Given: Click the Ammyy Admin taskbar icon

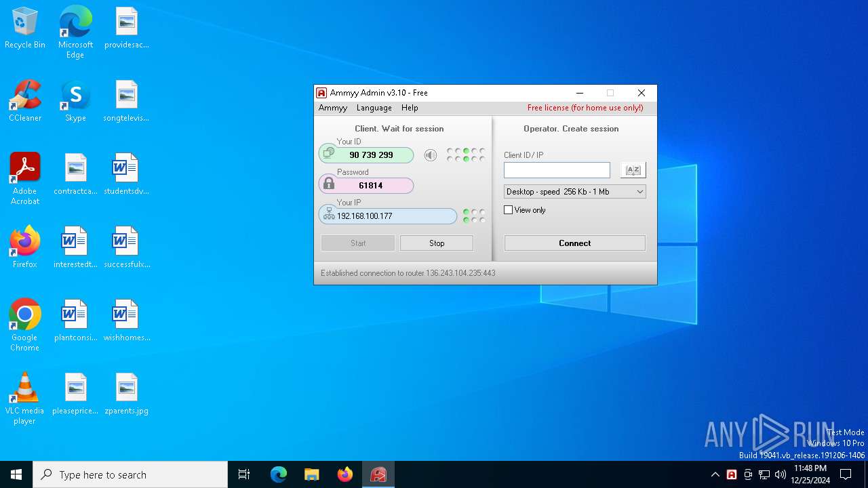Looking at the screenshot, I should (378, 474).
